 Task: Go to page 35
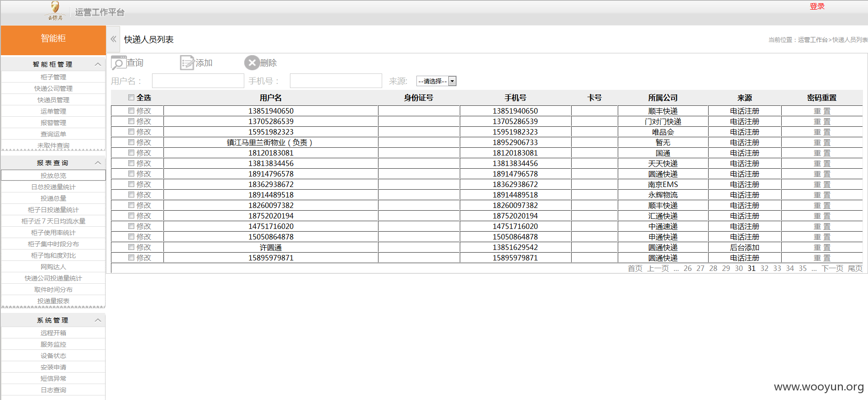pyautogui.click(x=803, y=268)
